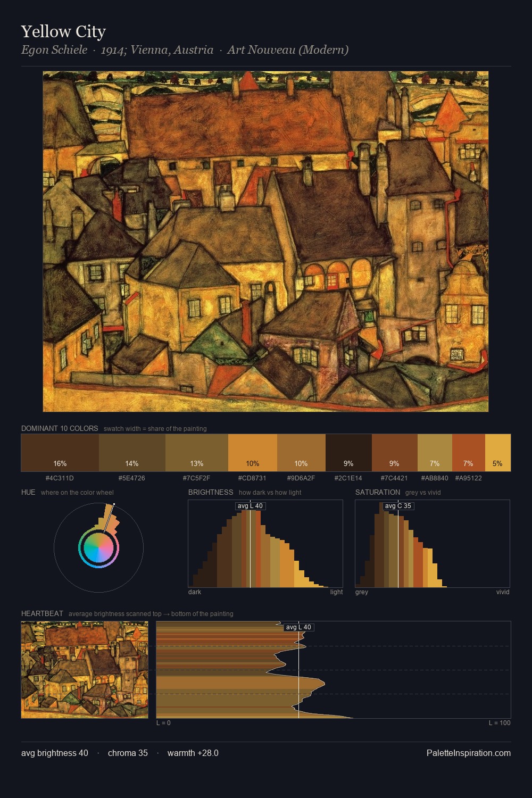
Task: Click 'where on the color wheel' caption
Action: [x=77, y=493]
